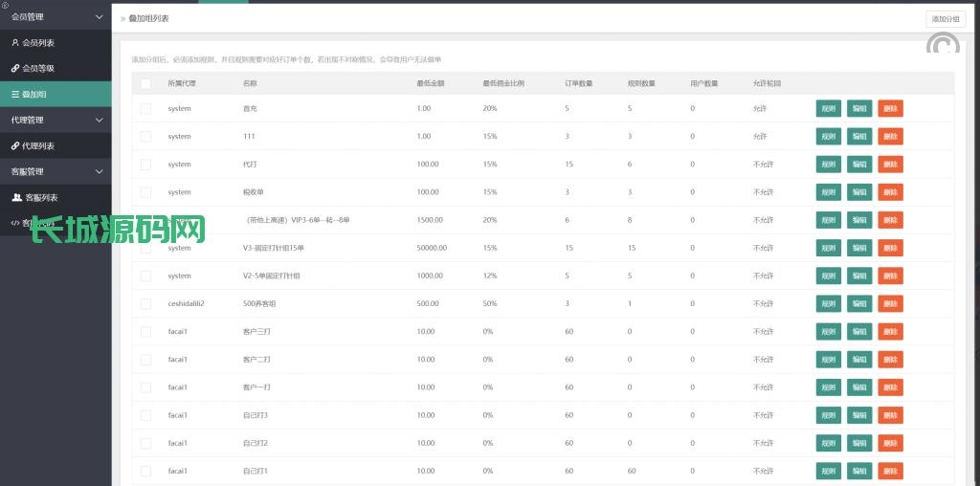Click the circular refresh icon under 添加分组
Image resolution: width=980 pixels, height=486 pixels.
pos(944,45)
